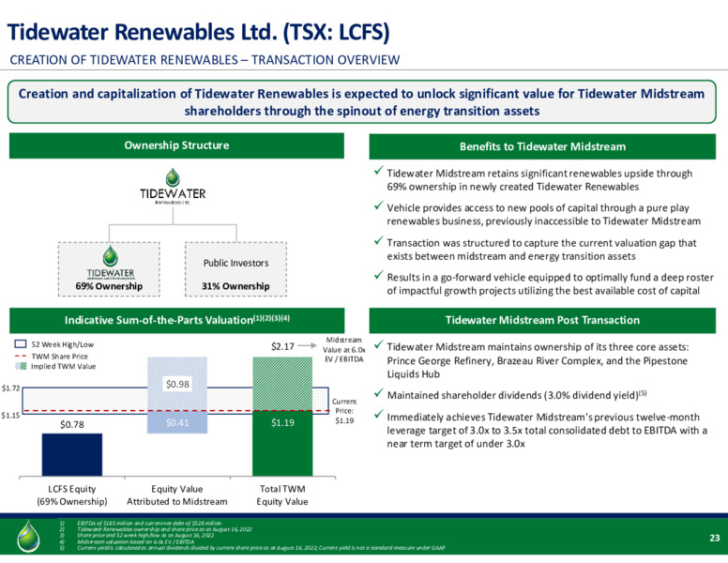Click the TWM Share Price dashed legend marker
This screenshot has width=728, height=563.
point(20,357)
